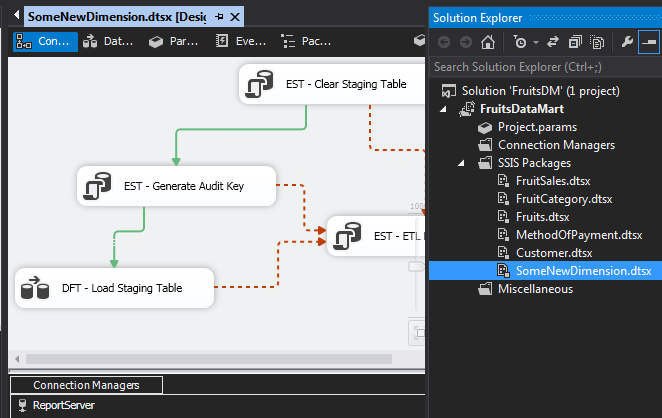Collapse the SSIS Packages folder
The height and width of the screenshot is (418, 662).
coord(459,163)
